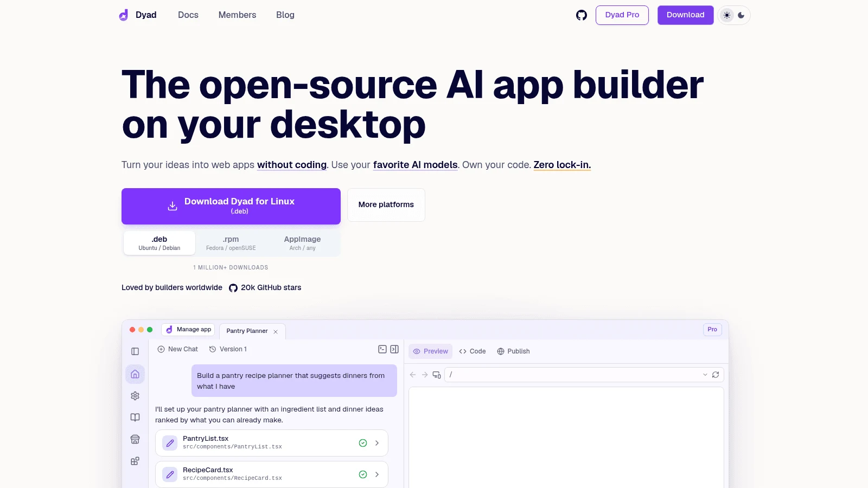Image resolution: width=868 pixels, height=488 pixels.
Task: Open the More platforms menu
Action: pos(386,205)
